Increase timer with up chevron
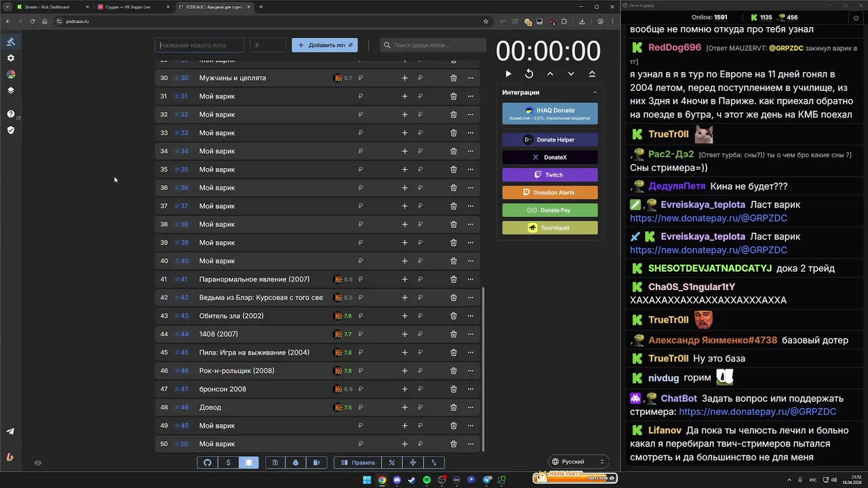Screen dimensions: 868x488 550,74
